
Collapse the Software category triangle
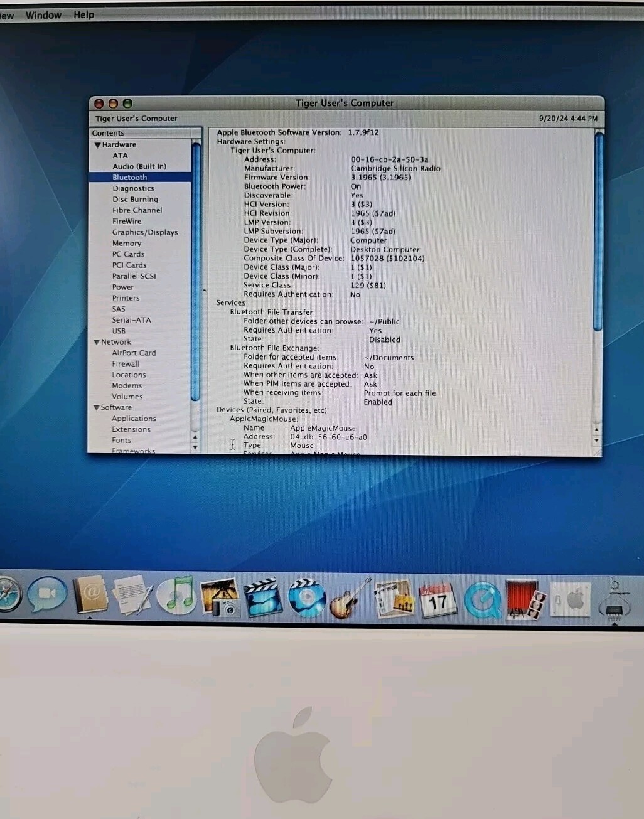pyautogui.click(x=97, y=408)
